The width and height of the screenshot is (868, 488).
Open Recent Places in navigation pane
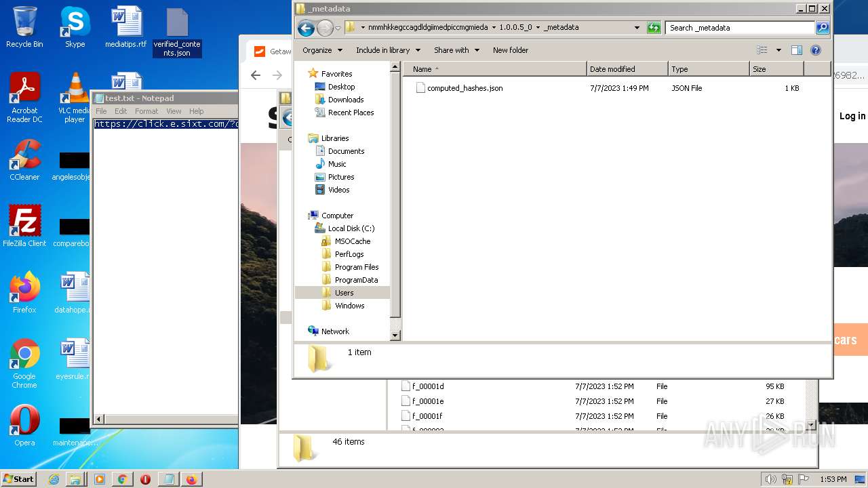tap(351, 113)
